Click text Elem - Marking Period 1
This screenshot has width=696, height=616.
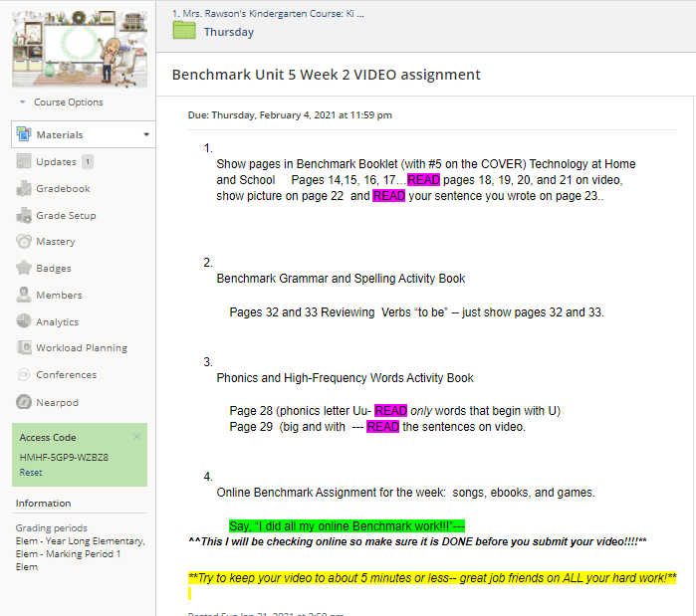click(x=68, y=554)
